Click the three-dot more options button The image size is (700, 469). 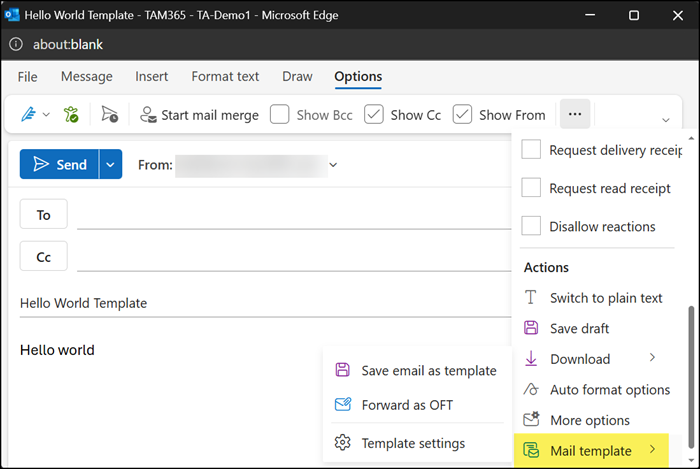pos(575,114)
